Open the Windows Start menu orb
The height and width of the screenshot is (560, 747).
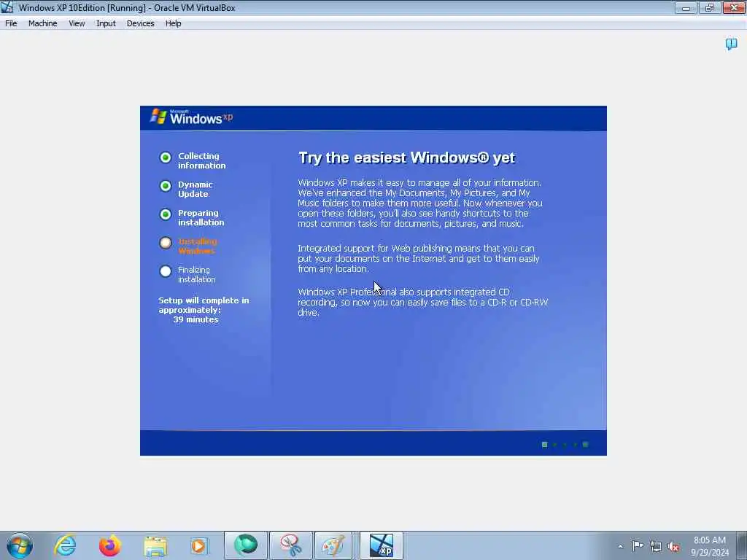[x=20, y=545]
